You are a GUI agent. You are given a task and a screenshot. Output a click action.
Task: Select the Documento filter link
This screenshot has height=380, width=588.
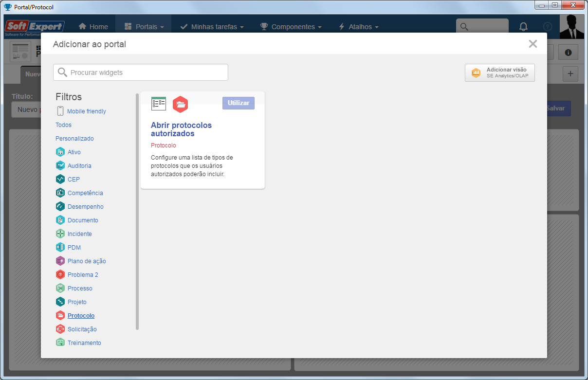point(83,220)
